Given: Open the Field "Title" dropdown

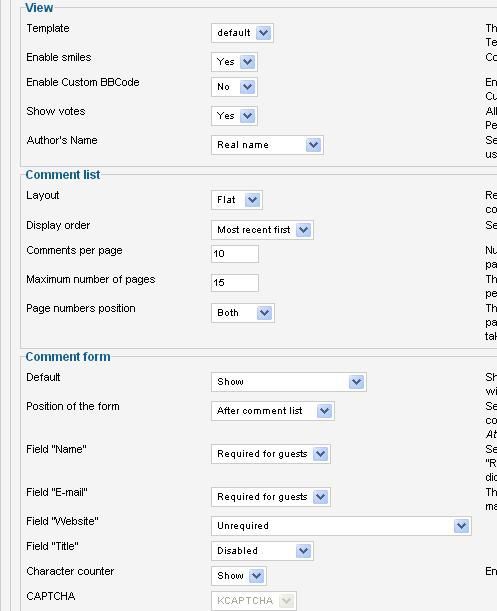Looking at the screenshot, I should click(262, 551).
